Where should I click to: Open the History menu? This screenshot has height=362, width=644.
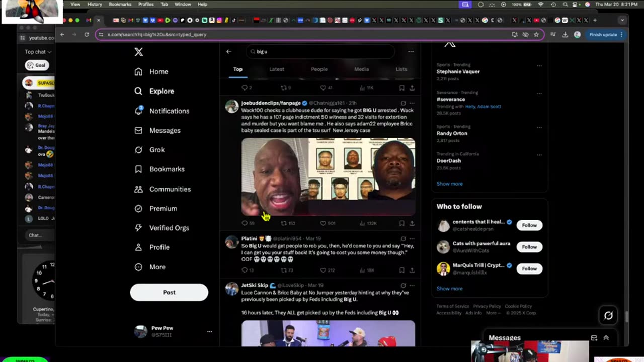(95, 4)
